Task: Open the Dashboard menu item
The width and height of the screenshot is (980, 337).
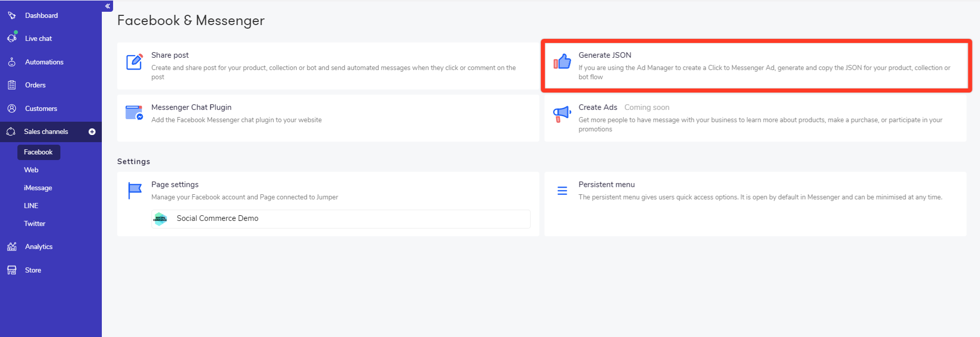Action: pos(41,15)
